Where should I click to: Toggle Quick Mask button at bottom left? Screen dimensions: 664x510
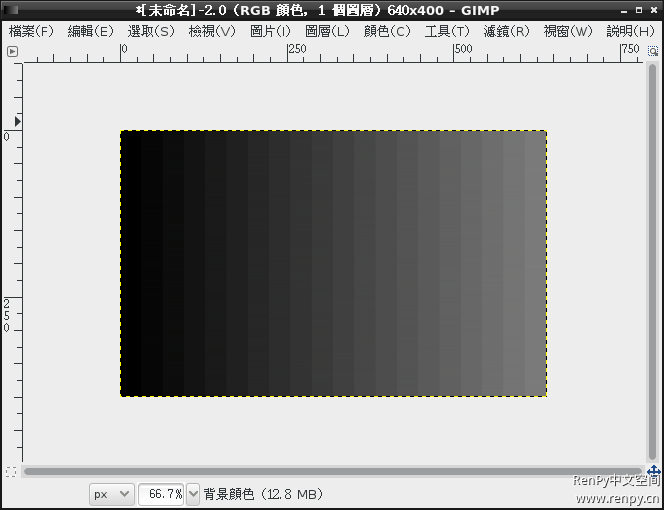[11, 471]
